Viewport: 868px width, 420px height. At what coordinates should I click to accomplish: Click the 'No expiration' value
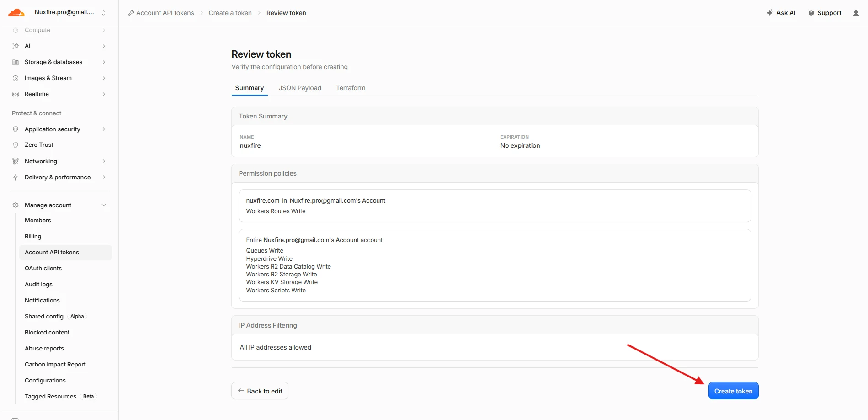[520, 145]
